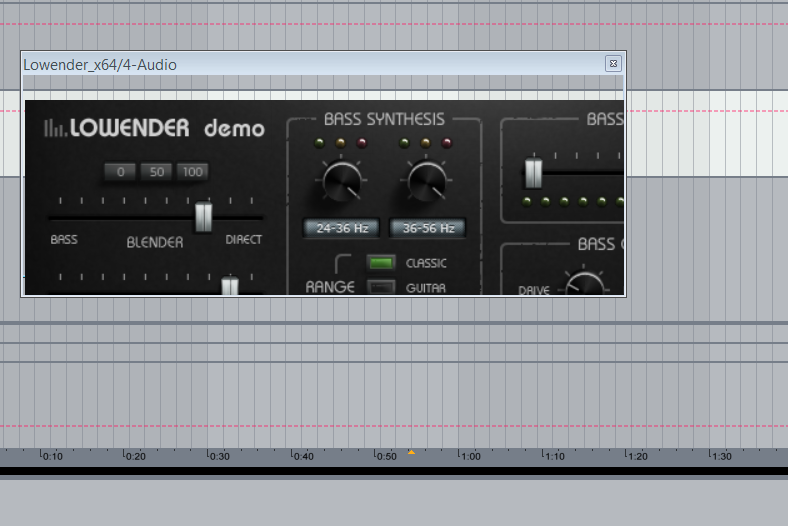The height and width of the screenshot is (526, 788).
Task: Select the 36-56 Hz range display
Action: [428, 228]
